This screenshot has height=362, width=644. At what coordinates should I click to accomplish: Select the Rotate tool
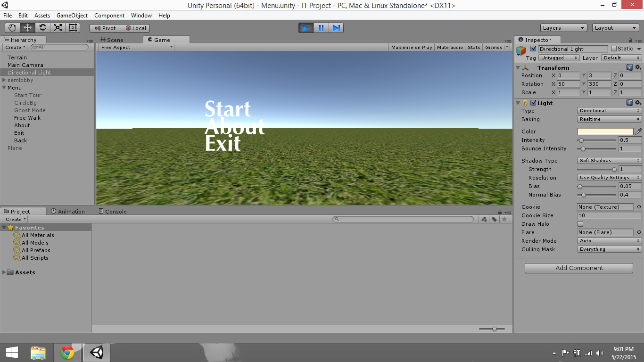42,27
